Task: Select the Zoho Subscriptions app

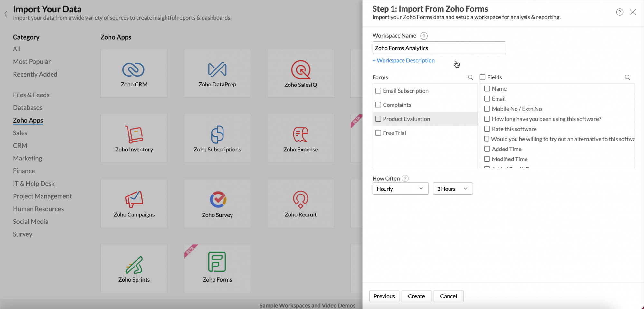Action: (x=217, y=138)
